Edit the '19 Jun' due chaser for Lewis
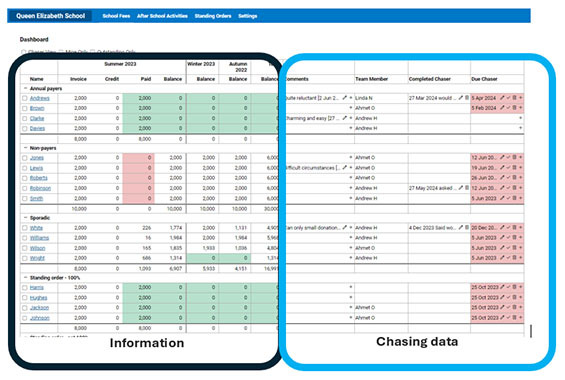 click(502, 167)
